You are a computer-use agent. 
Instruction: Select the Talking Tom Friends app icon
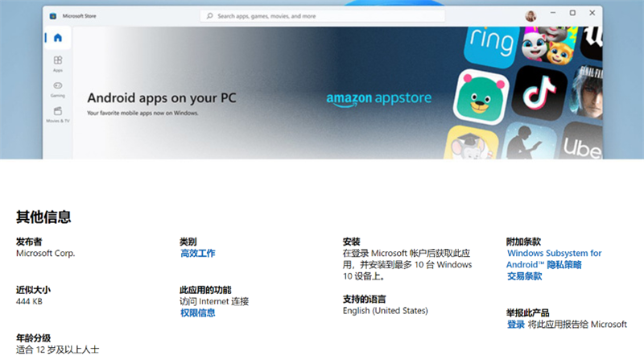pyautogui.click(x=548, y=44)
